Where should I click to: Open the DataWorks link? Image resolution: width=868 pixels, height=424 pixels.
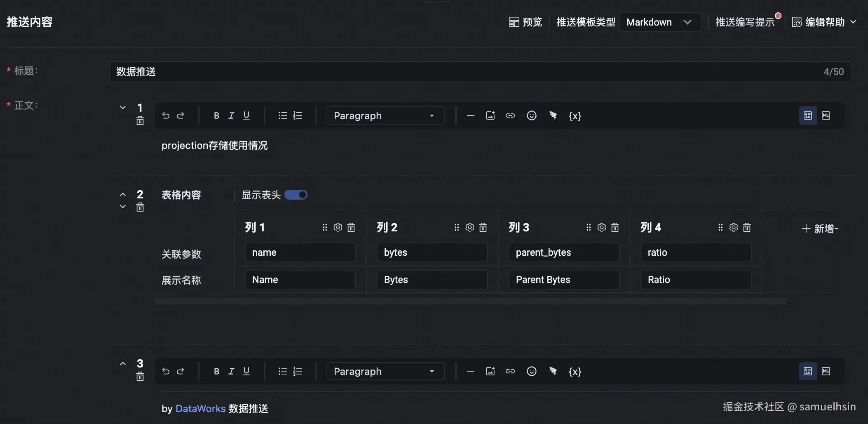(201, 408)
